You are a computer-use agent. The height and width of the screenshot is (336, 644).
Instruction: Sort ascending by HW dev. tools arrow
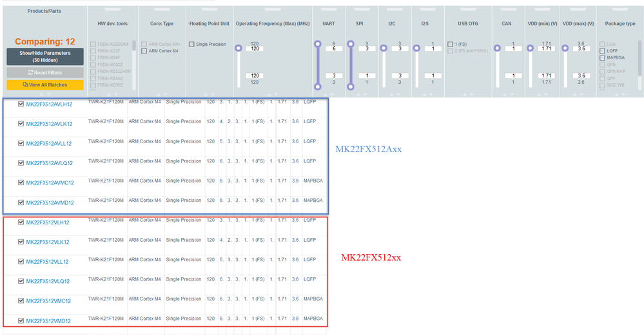click(x=109, y=94)
